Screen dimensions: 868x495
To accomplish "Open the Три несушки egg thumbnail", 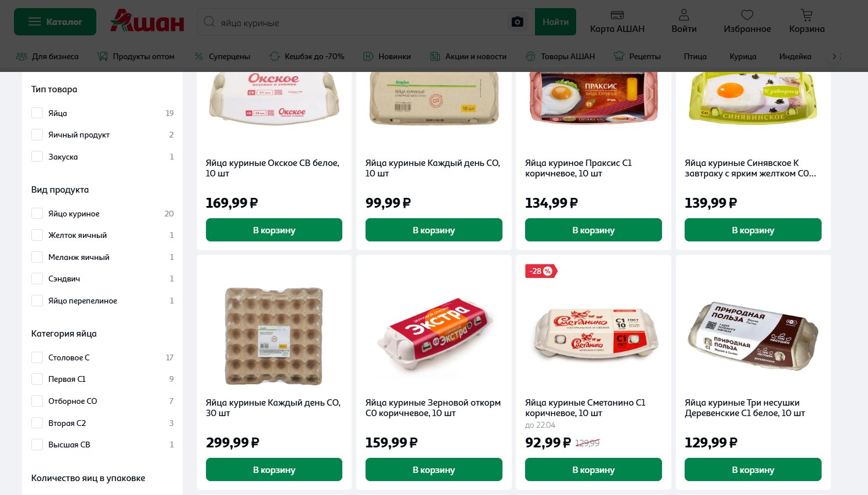I will pos(753,336).
